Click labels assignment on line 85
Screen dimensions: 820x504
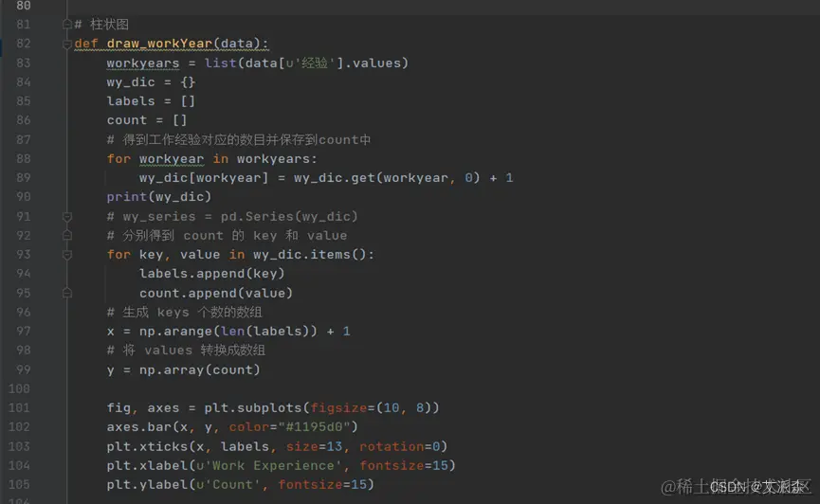click(x=151, y=101)
